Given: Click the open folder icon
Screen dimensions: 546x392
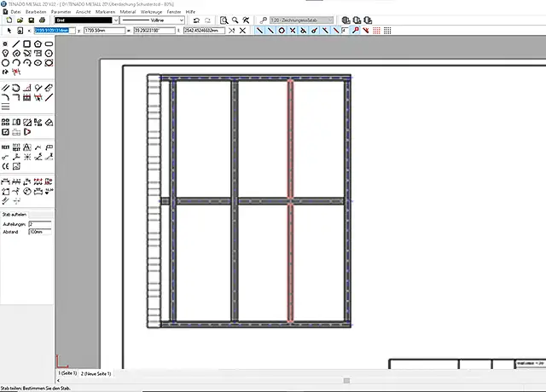Looking at the screenshot, I should [19, 20].
